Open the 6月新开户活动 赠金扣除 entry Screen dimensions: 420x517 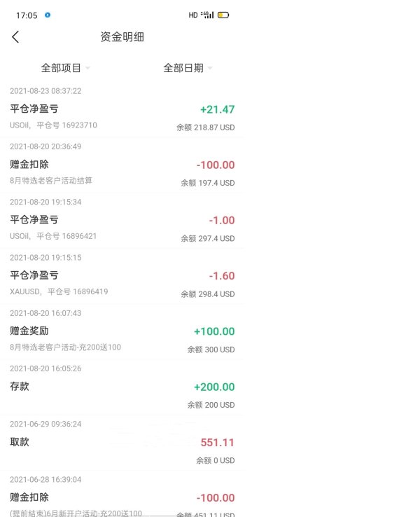coord(122,495)
